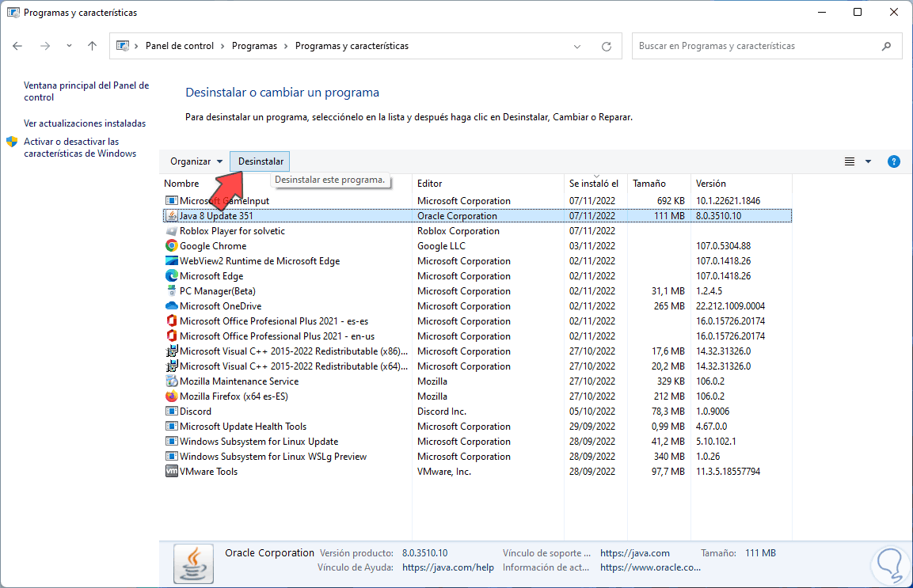The width and height of the screenshot is (913, 588).
Task: Click the VMware, Inc. editor cell
Action: (x=443, y=472)
